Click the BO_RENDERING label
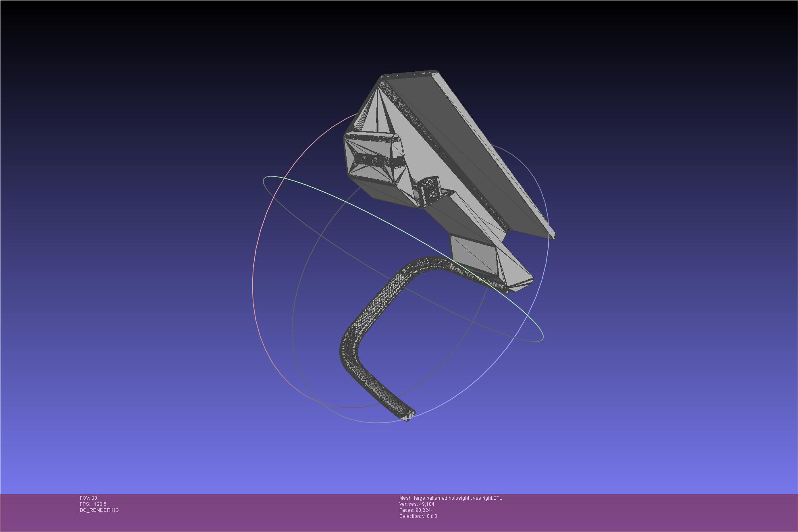 (x=99, y=510)
